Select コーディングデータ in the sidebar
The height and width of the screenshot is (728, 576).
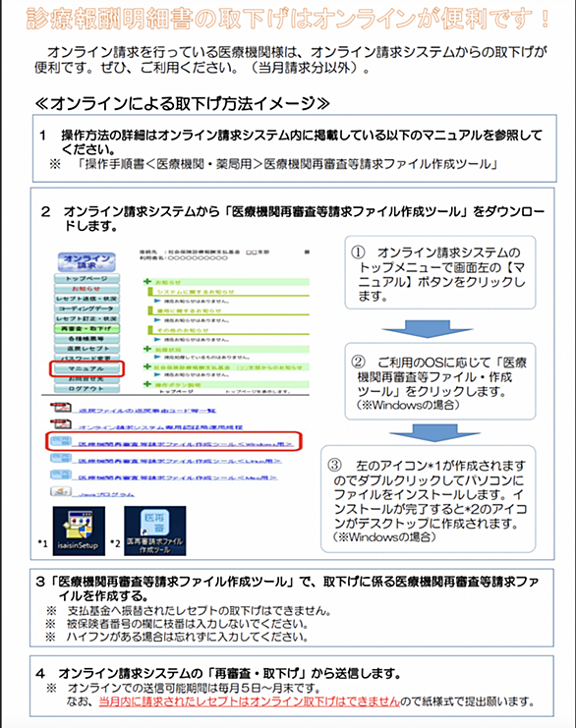pyautogui.click(x=86, y=308)
